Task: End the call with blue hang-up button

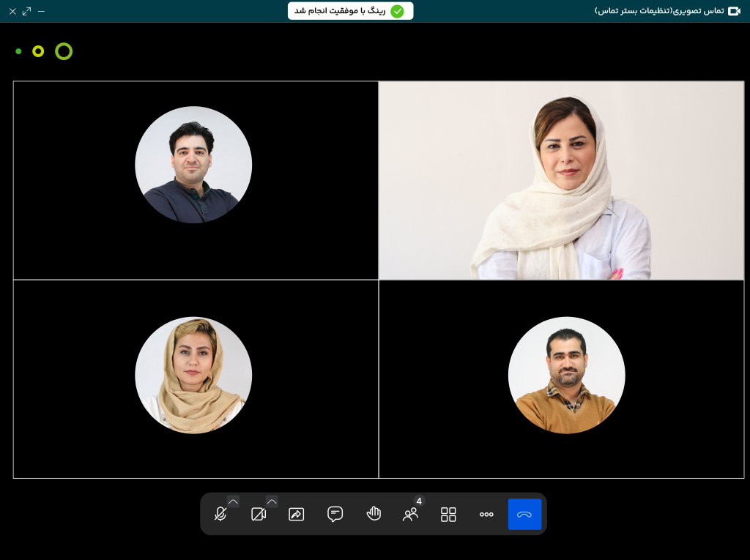Action: (524, 514)
